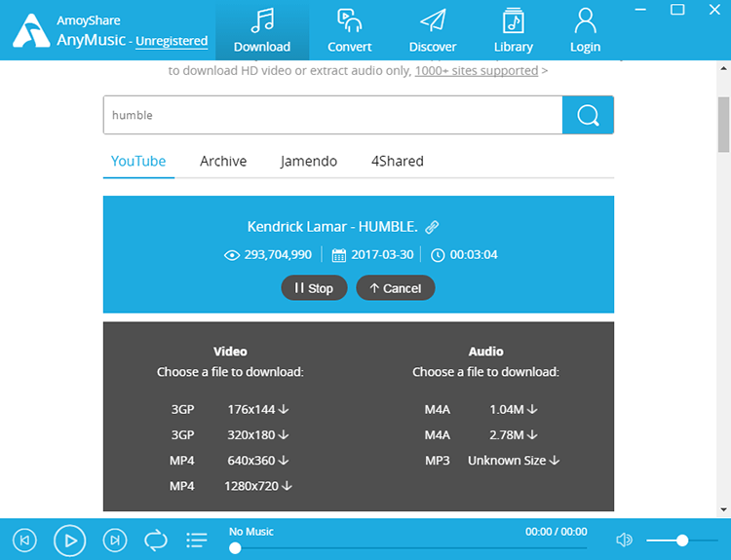
Task: Play the current music
Action: click(69, 541)
